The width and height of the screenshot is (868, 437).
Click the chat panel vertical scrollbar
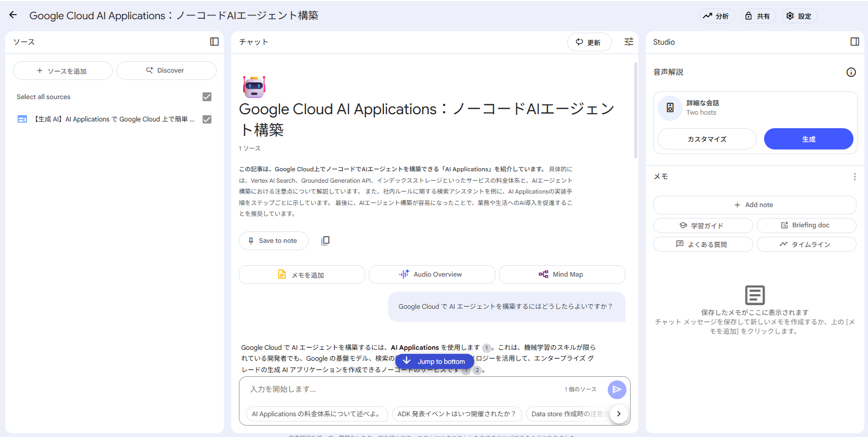point(635,110)
